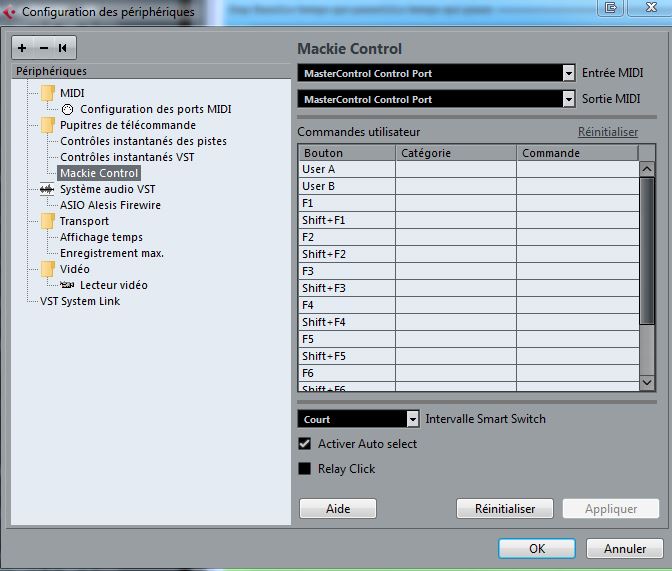Click the Vidéo folder icon
The width and height of the screenshot is (672, 571).
coord(48,269)
